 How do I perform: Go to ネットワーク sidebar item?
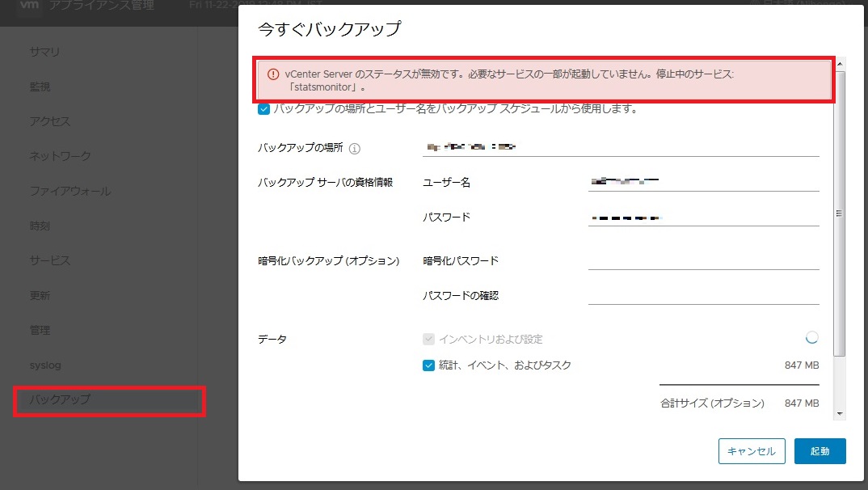pos(61,156)
